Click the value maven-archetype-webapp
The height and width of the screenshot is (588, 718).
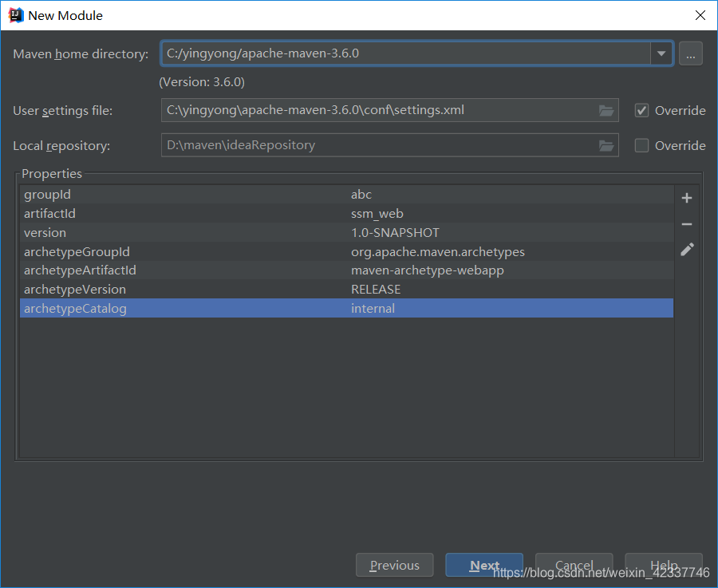[x=428, y=270]
